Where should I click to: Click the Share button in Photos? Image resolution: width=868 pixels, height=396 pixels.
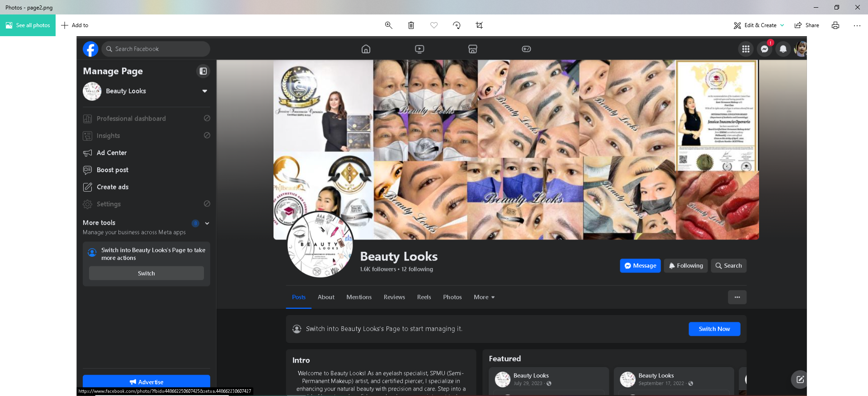click(807, 25)
